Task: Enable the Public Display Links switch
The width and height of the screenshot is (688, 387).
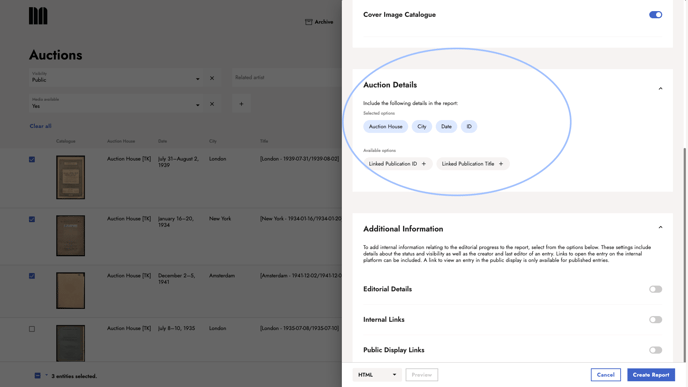Action: pos(656,350)
